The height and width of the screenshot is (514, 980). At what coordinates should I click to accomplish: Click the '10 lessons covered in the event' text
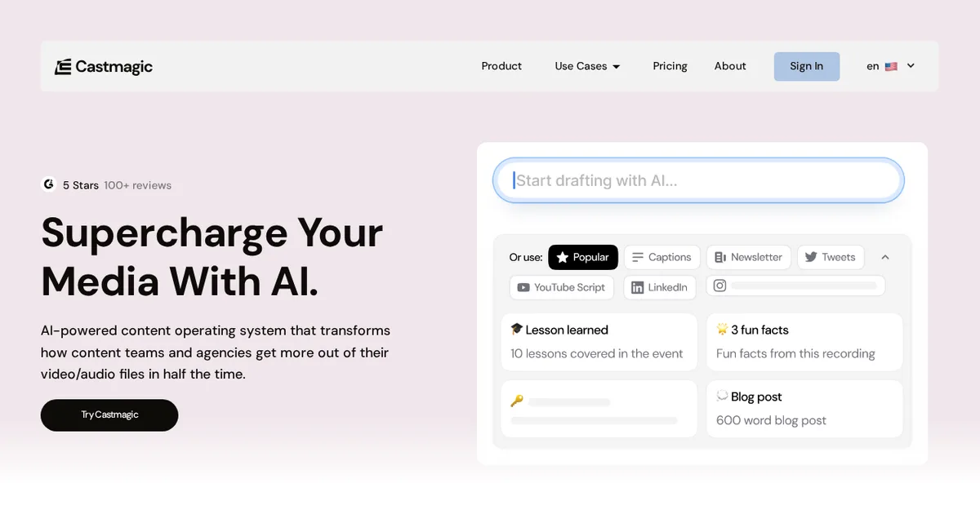597,353
